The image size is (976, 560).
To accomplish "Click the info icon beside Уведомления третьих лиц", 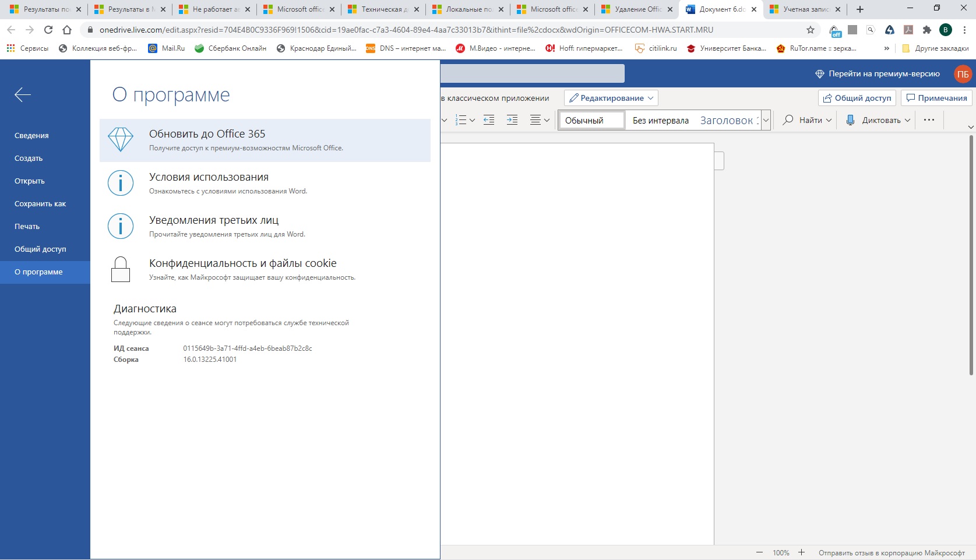I will click(121, 226).
